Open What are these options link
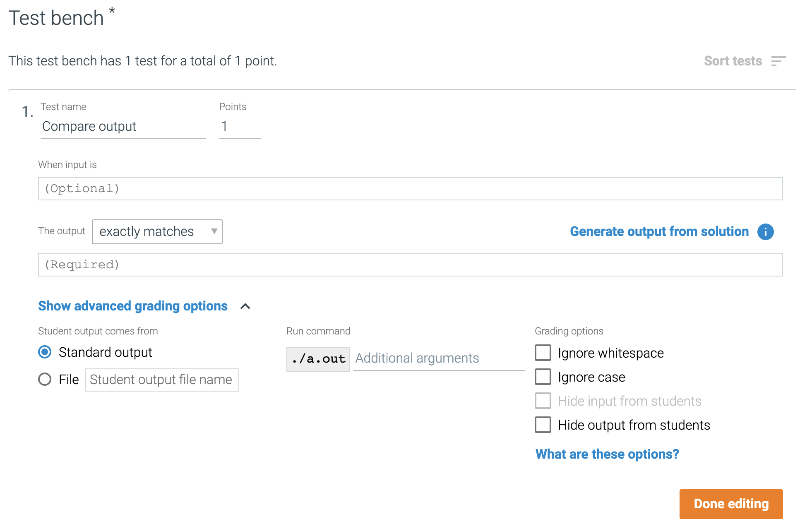This screenshot has height=529, width=812. click(607, 454)
